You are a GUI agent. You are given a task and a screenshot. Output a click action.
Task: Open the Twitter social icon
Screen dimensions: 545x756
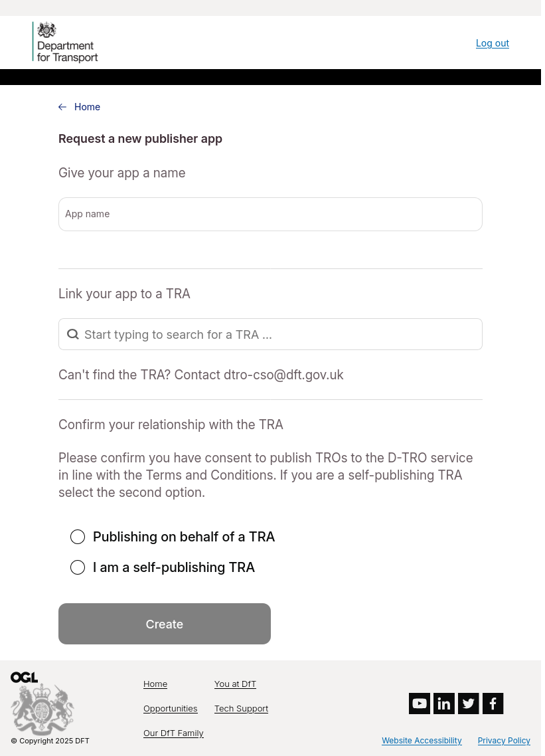(469, 704)
